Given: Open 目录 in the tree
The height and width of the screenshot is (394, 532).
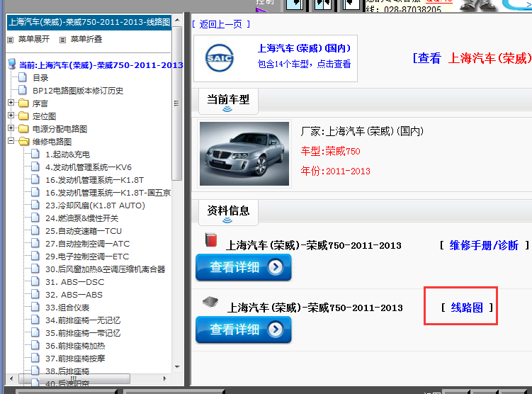Looking at the screenshot, I should pos(40,78).
